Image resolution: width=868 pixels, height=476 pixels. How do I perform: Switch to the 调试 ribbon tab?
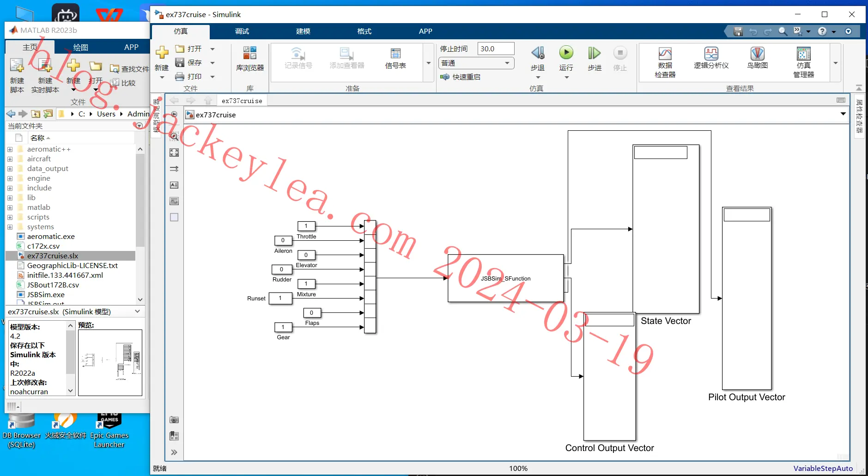(x=242, y=31)
